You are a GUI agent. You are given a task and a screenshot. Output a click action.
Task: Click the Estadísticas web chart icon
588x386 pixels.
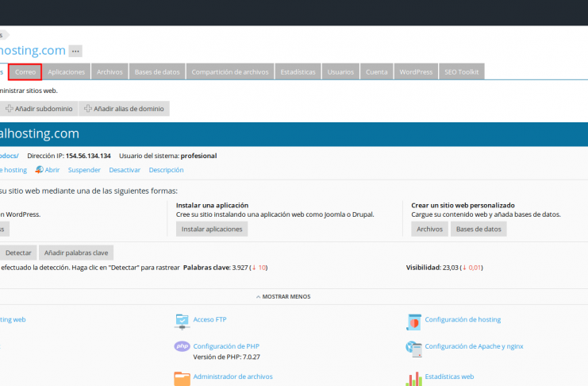[x=413, y=378]
